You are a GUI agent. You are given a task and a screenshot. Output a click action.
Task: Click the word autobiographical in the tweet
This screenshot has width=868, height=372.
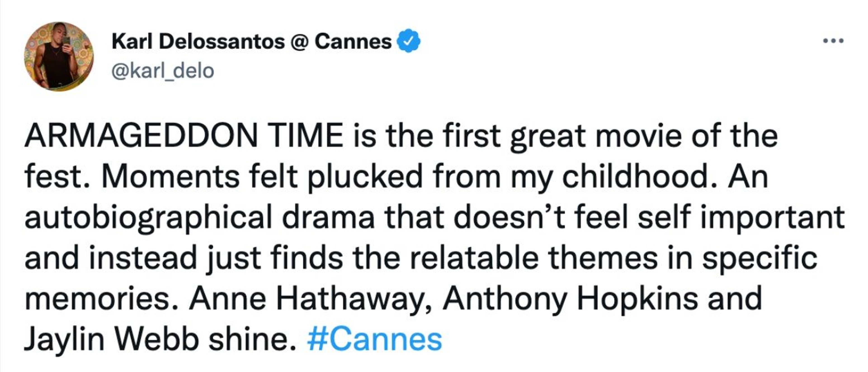(x=148, y=217)
